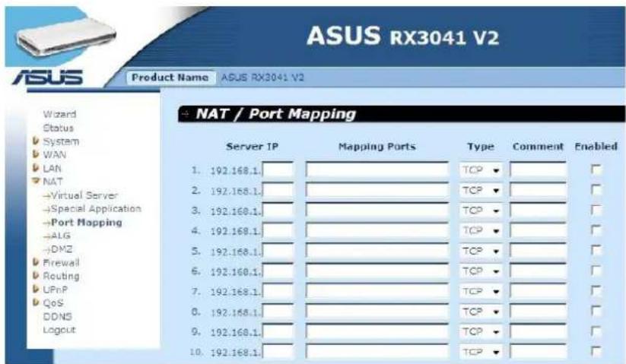Click the router product image
626x364 pixels.
66,38
